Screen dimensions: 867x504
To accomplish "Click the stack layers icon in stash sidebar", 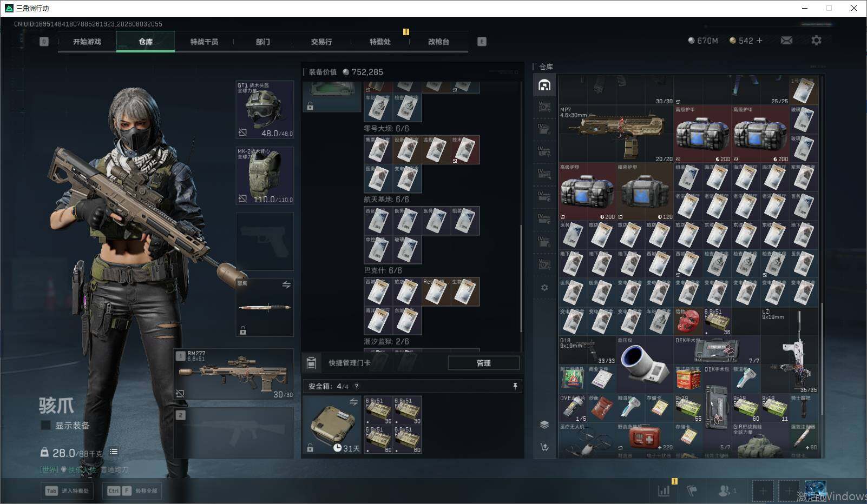I will tap(544, 425).
